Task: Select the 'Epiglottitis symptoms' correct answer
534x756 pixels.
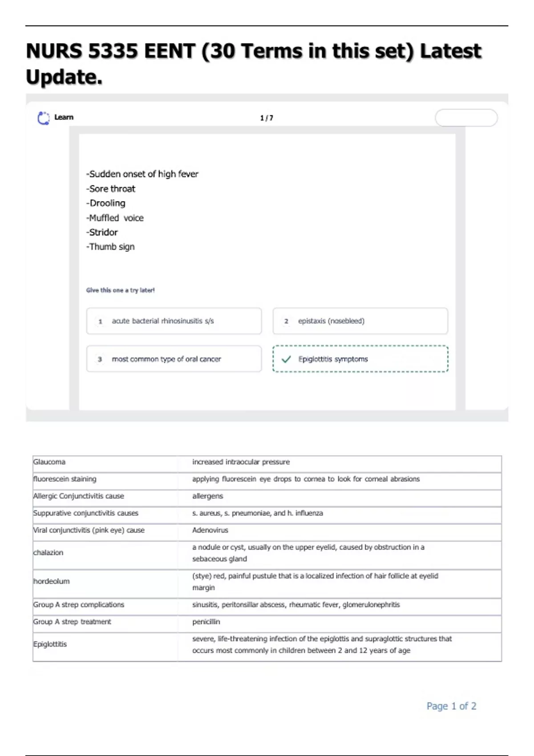Action: tap(360, 359)
